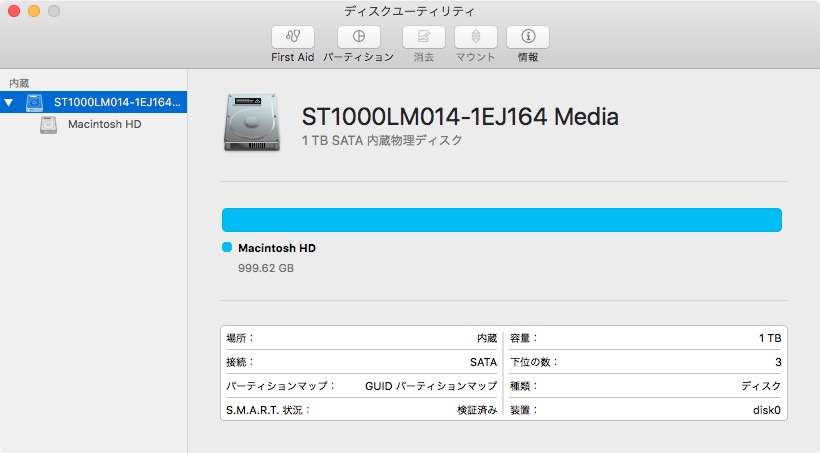Open the パーティション toolbar button
This screenshot has height=453, width=820.
click(x=358, y=37)
